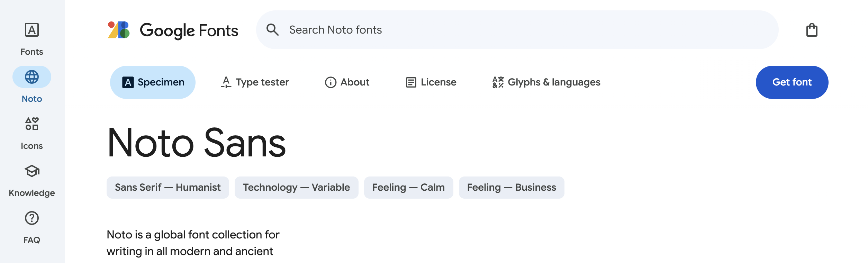The width and height of the screenshot is (868, 263).
Task: Click the Fonts label in sidebar
Action: point(32,52)
